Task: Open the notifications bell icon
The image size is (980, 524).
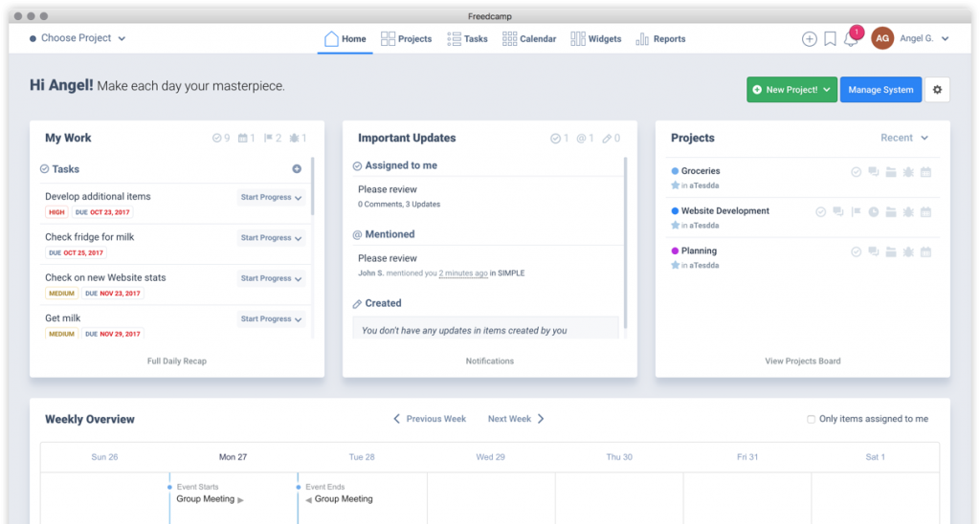Action: pos(850,39)
